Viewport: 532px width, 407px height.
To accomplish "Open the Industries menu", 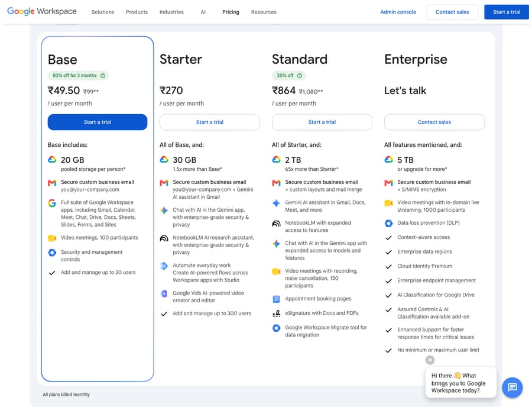I will [171, 12].
